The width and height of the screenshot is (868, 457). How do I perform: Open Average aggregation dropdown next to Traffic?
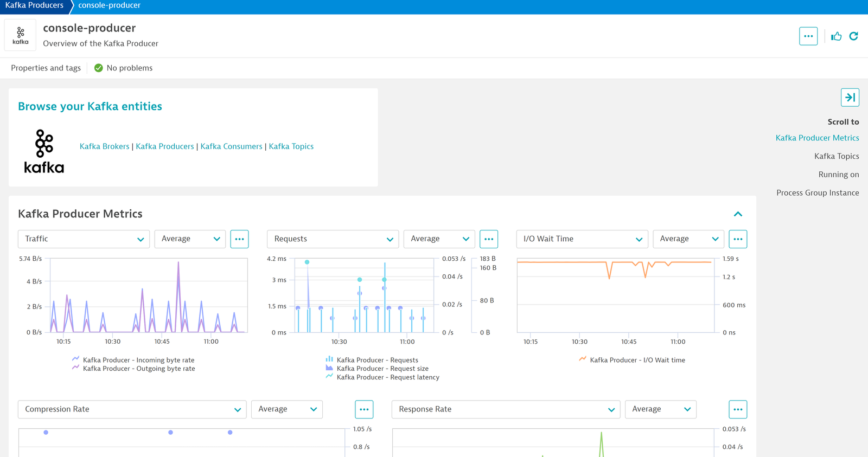[x=190, y=239]
